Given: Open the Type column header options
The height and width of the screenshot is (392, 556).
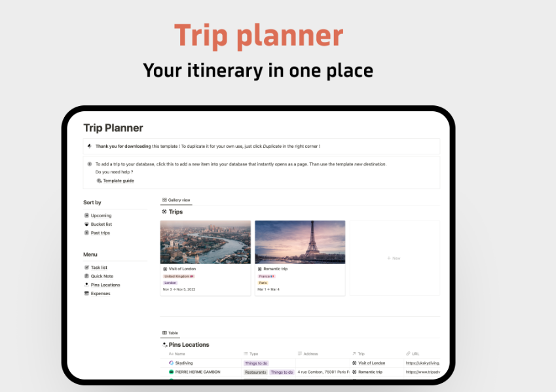Looking at the screenshot, I should point(251,353).
